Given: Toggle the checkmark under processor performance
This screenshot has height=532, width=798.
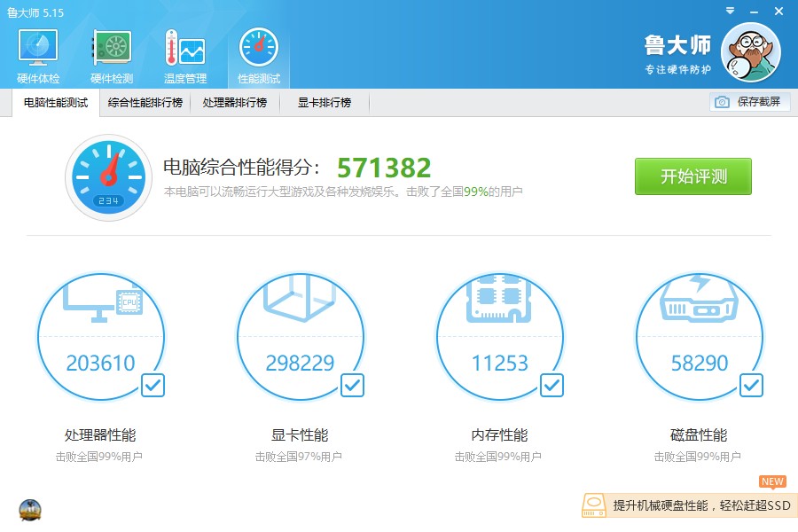Looking at the screenshot, I should click(x=153, y=385).
